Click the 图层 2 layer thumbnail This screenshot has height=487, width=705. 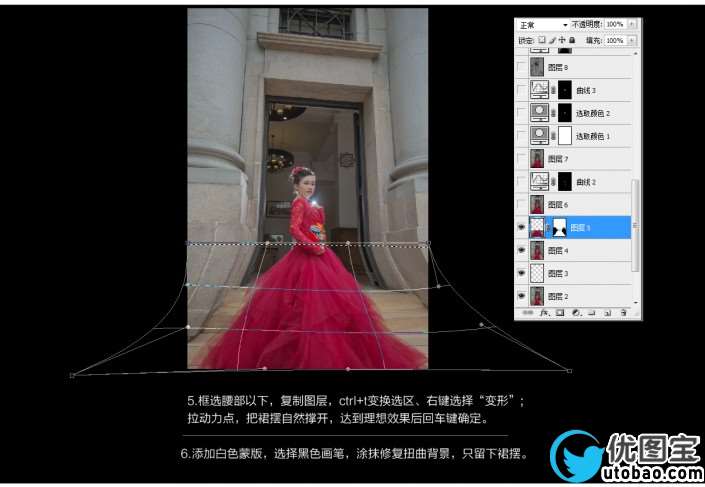[x=537, y=296]
